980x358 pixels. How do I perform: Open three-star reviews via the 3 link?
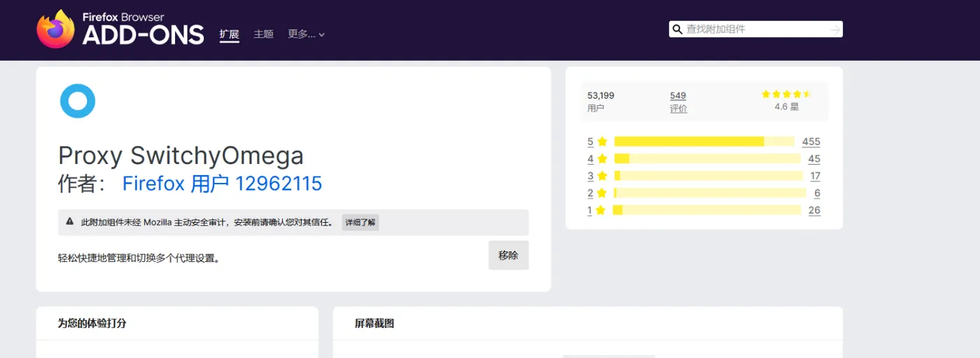tap(590, 176)
